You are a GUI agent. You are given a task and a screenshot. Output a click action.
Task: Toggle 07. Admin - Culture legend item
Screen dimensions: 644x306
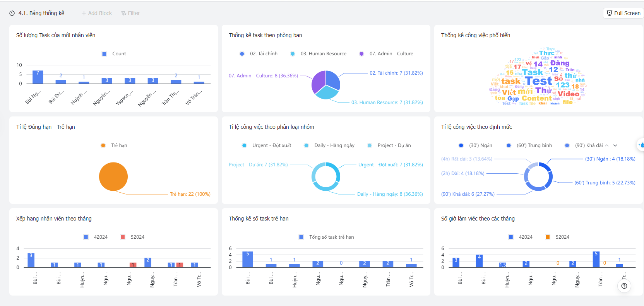click(386, 54)
